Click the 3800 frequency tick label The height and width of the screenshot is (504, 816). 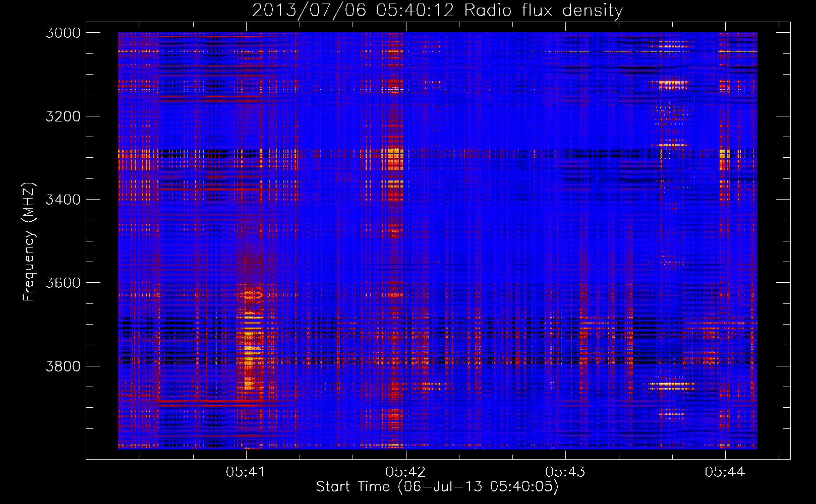point(63,366)
